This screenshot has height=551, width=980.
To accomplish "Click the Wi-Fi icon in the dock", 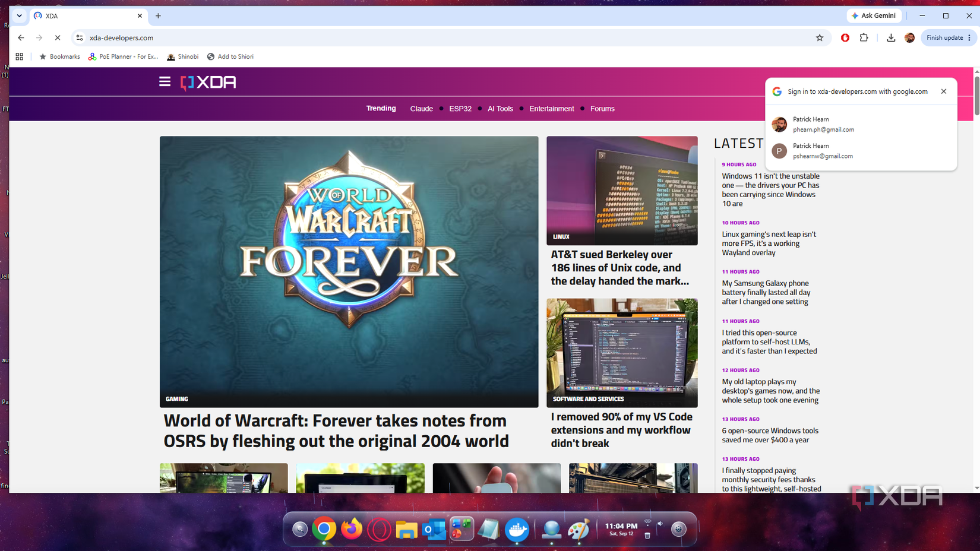I will click(x=647, y=522).
